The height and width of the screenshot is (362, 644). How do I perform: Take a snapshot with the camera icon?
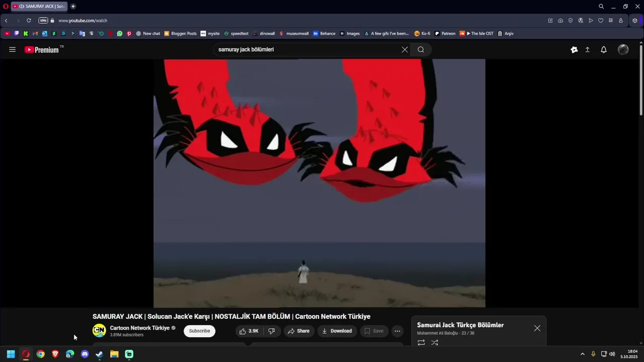[560, 21]
